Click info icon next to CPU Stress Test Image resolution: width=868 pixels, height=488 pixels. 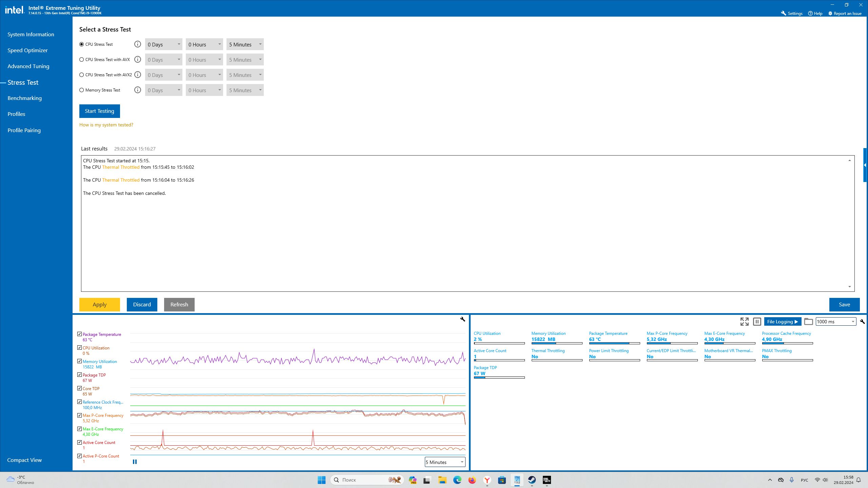pos(137,44)
